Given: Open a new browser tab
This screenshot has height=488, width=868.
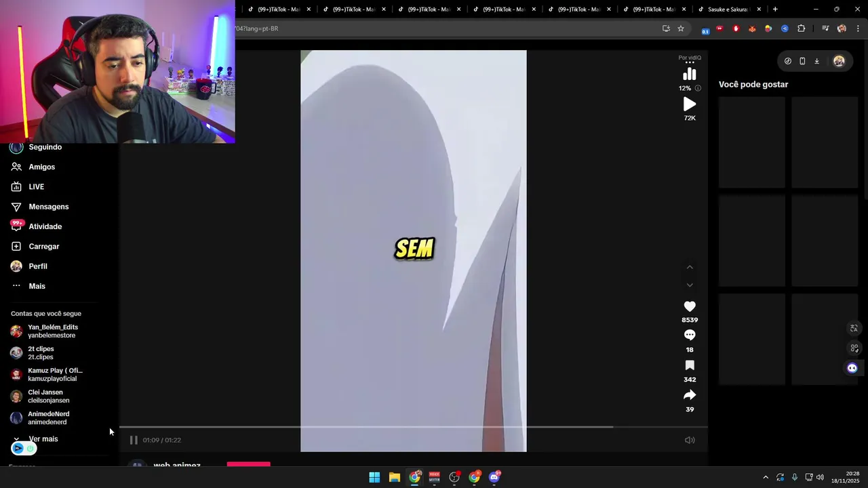Looking at the screenshot, I should (775, 9).
